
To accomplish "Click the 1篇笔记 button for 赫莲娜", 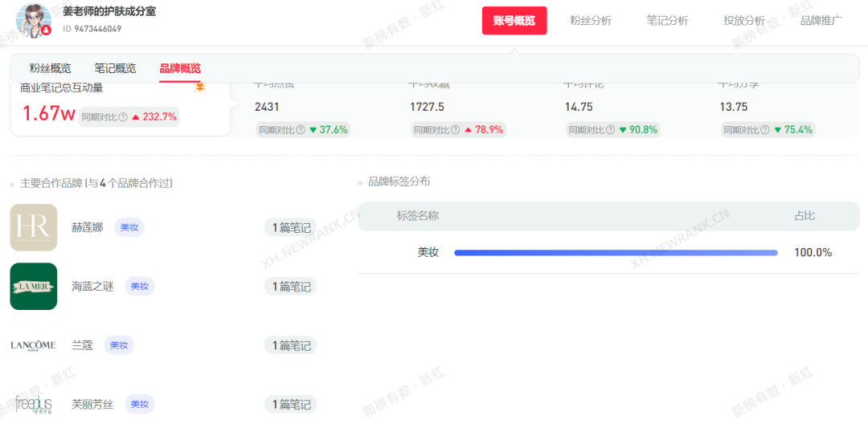I will (291, 228).
